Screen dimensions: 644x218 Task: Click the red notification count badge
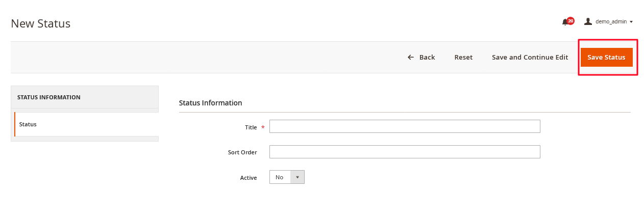pos(571,21)
